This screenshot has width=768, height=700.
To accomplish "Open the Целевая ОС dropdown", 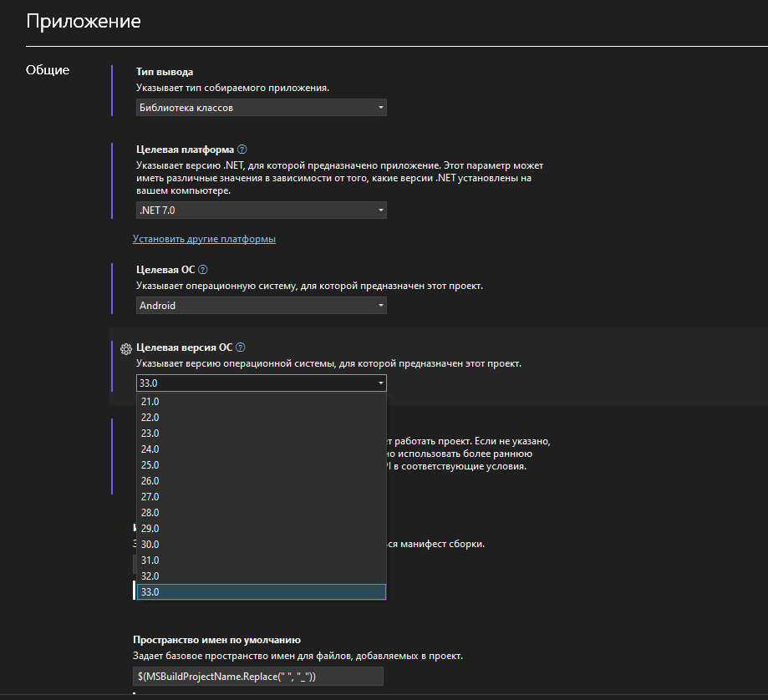I will coord(259,305).
